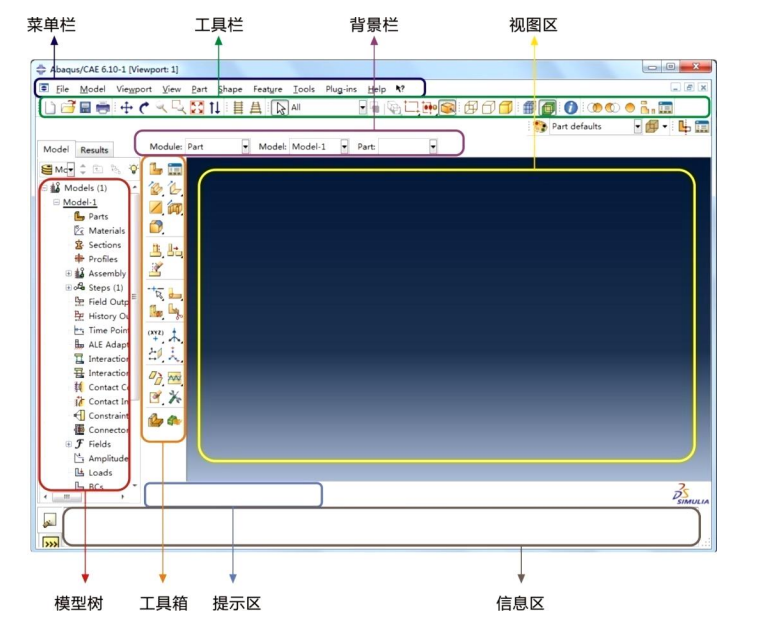Click the Auto-fit view icon
Viewport: 757px width, 627px height.
coord(197,108)
